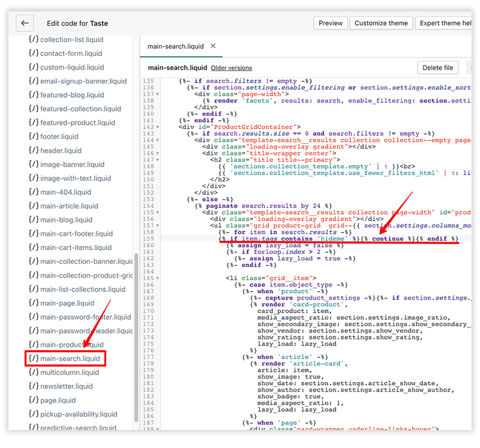Open newsletter.liquid file
480x448 pixels.
tap(61, 386)
